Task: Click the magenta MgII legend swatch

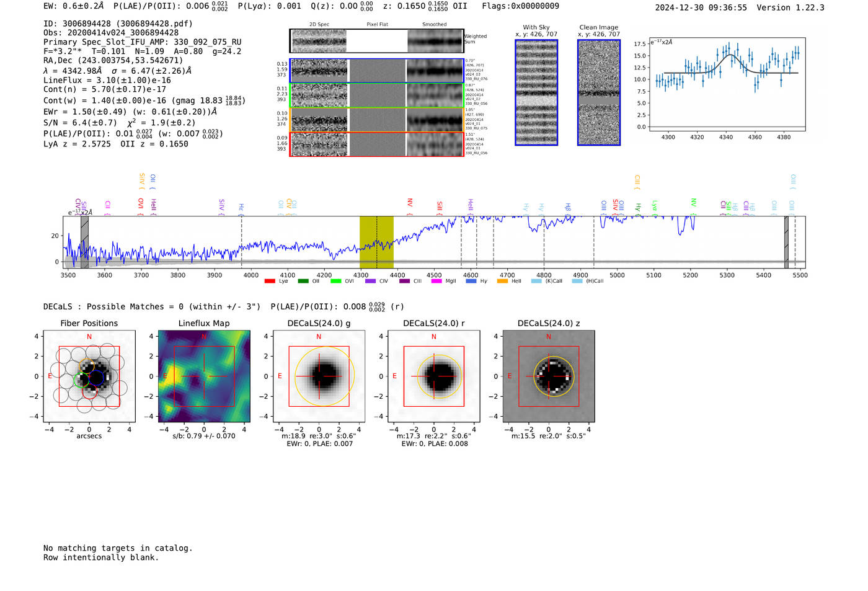Action: coord(436,281)
